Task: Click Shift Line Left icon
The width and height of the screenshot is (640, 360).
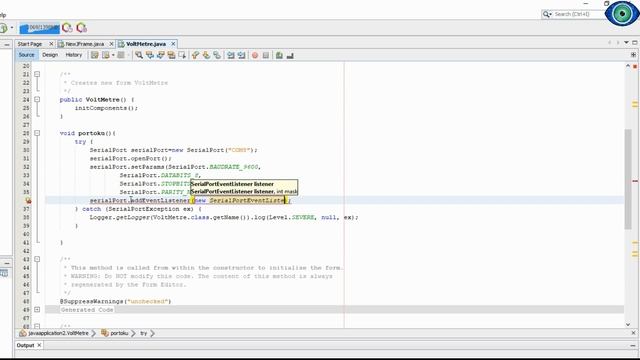Action: tap(231, 55)
